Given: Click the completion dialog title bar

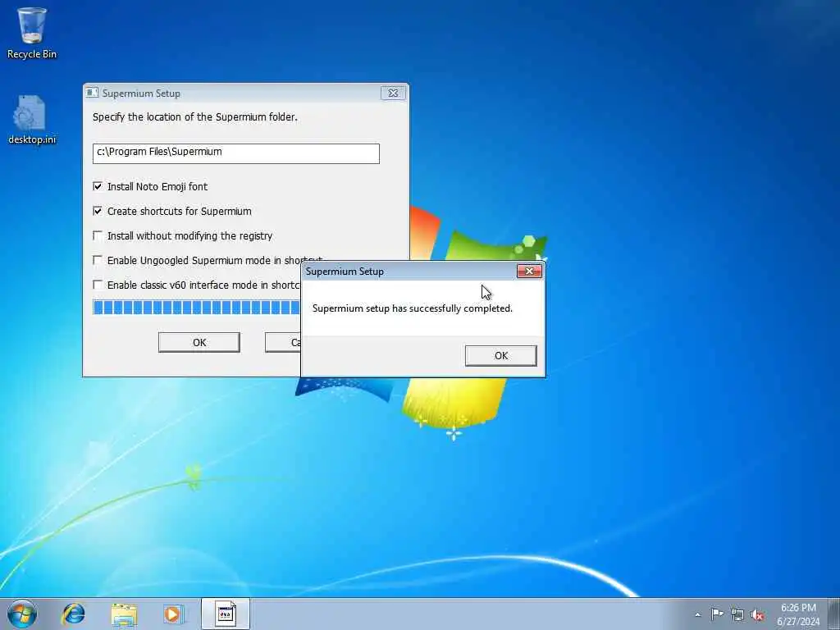Looking at the screenshot, I should (410, 271).
